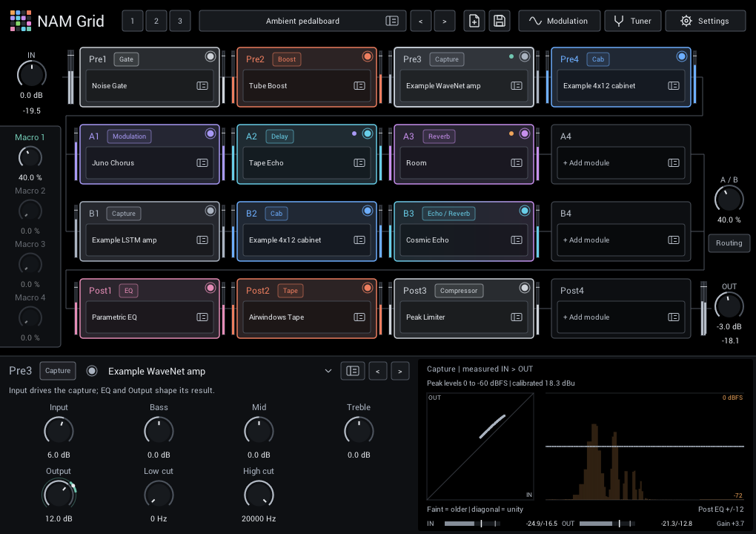Open the Ambient pedalboard preset selector

pyautogui.click(x=302, y=21)
